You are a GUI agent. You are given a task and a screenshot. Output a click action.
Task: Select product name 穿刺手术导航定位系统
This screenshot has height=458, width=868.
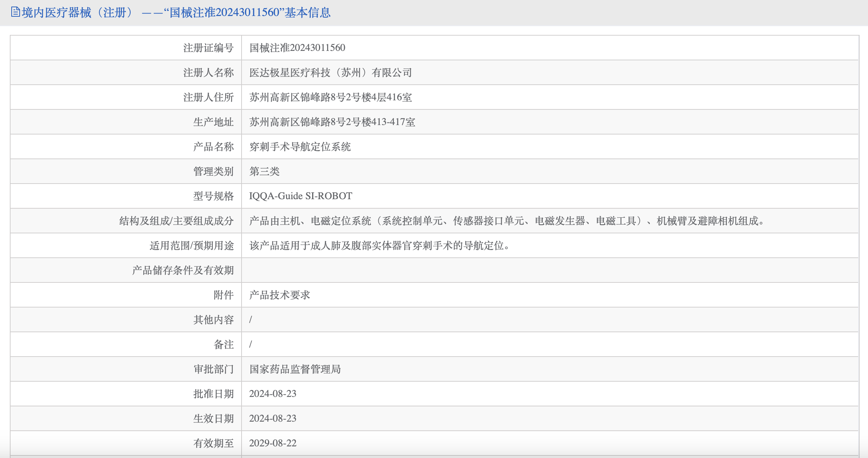point(300,147)
